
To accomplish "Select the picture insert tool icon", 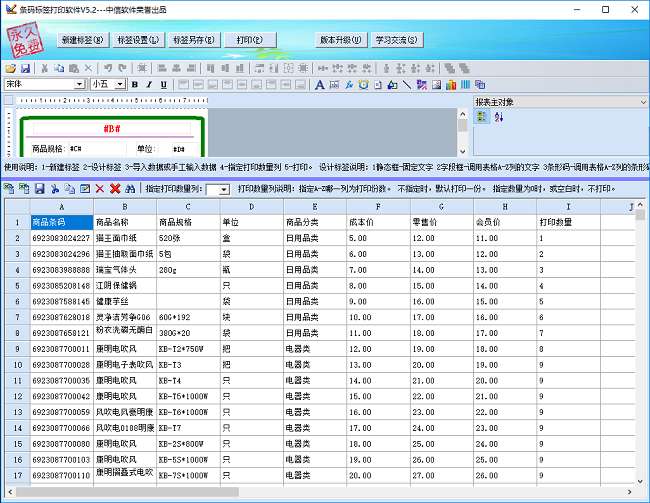I will [437, 85].
